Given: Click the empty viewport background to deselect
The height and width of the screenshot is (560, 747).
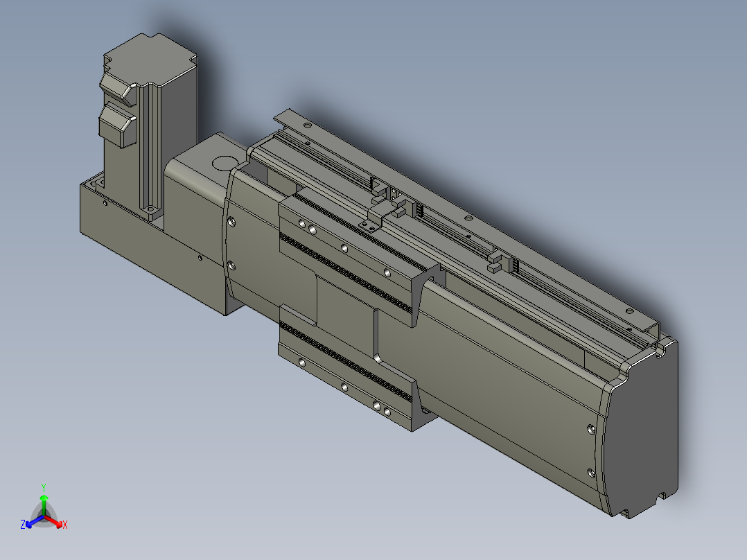Looking at the screenshot, I should click(x=524, y=71).
